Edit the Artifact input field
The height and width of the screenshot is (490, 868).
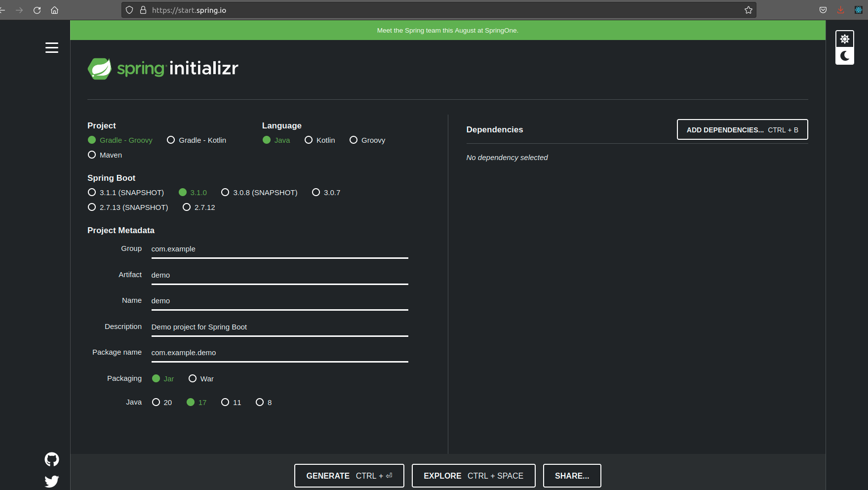click(x=279, y=276)
